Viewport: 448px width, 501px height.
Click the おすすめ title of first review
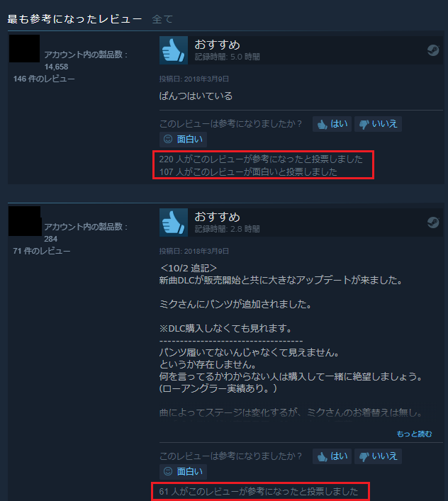(x=218, y=45)
